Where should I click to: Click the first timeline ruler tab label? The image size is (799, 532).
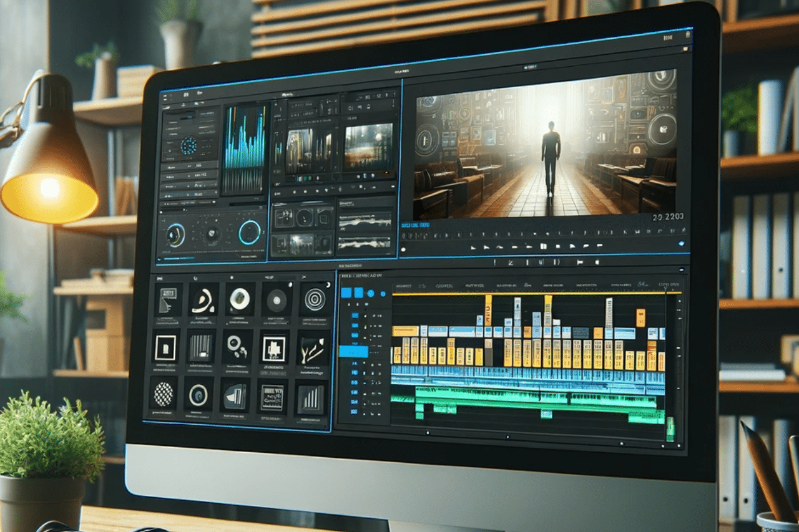pos(404,286)
